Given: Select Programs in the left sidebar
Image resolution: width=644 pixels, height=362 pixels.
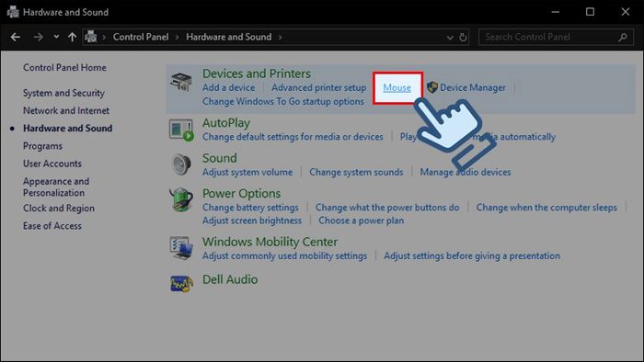Looking at the screenshot, I should pos(42,146).
